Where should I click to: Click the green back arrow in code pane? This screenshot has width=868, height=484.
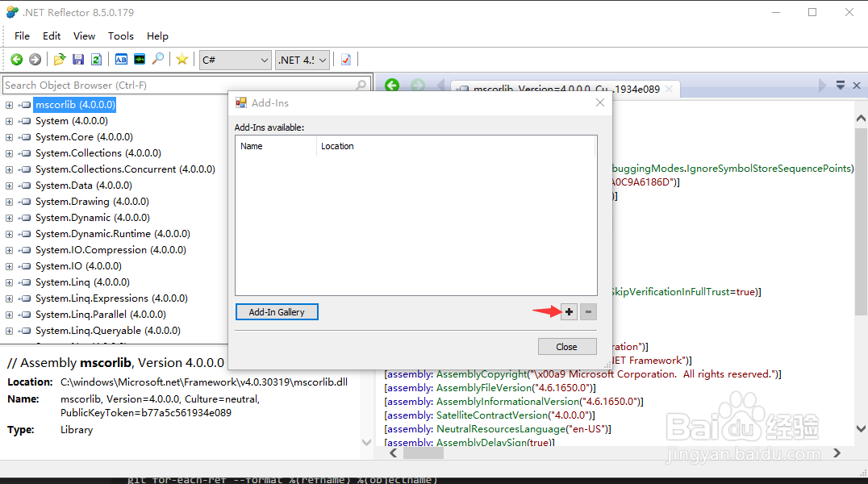392,86
